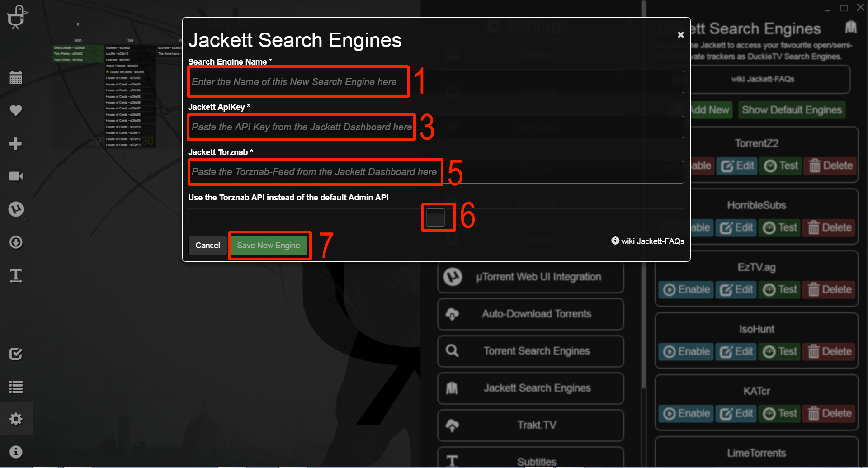Enable the KATcr engine
This screenshot has height=468, width=868.
(x=686, y=414)
